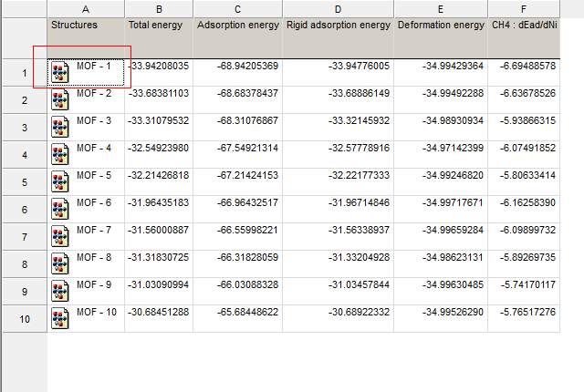Select column E header
Screen dimensions: 584x392
[441, 9]
